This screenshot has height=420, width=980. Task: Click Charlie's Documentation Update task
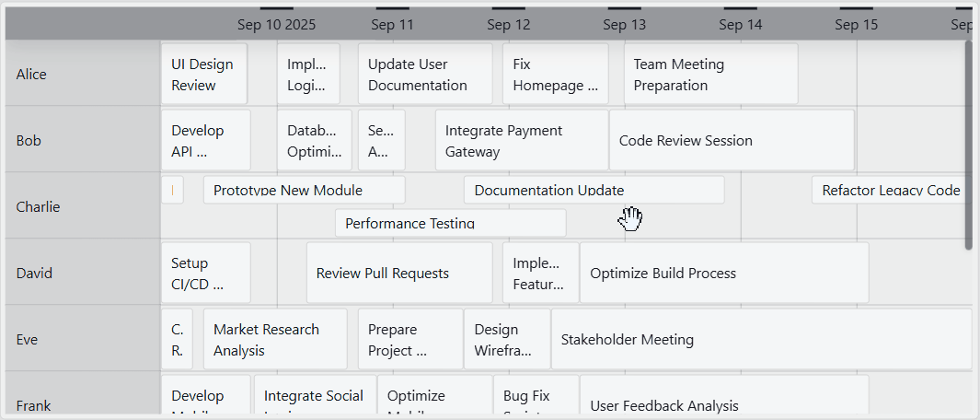point(594,191)
